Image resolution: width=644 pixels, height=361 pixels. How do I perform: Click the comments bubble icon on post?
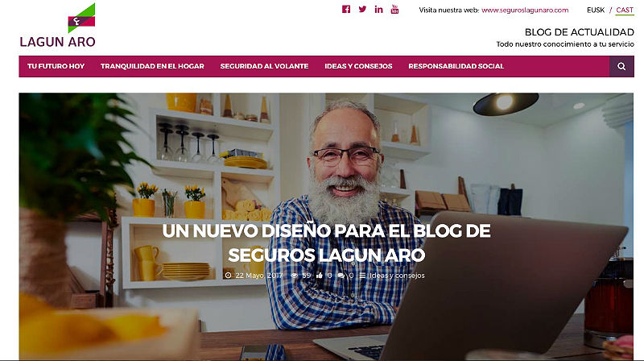(341, 276)
